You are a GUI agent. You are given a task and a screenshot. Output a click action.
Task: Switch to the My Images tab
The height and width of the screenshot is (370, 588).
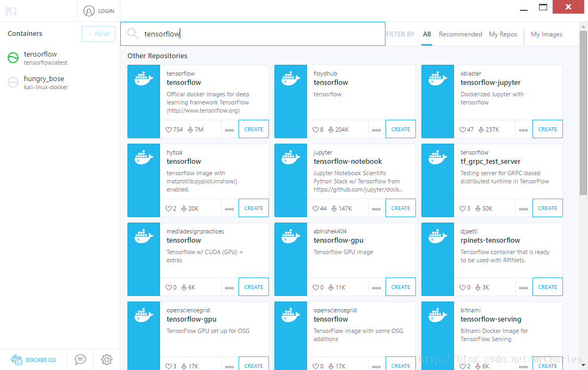[x=547, y=34]
